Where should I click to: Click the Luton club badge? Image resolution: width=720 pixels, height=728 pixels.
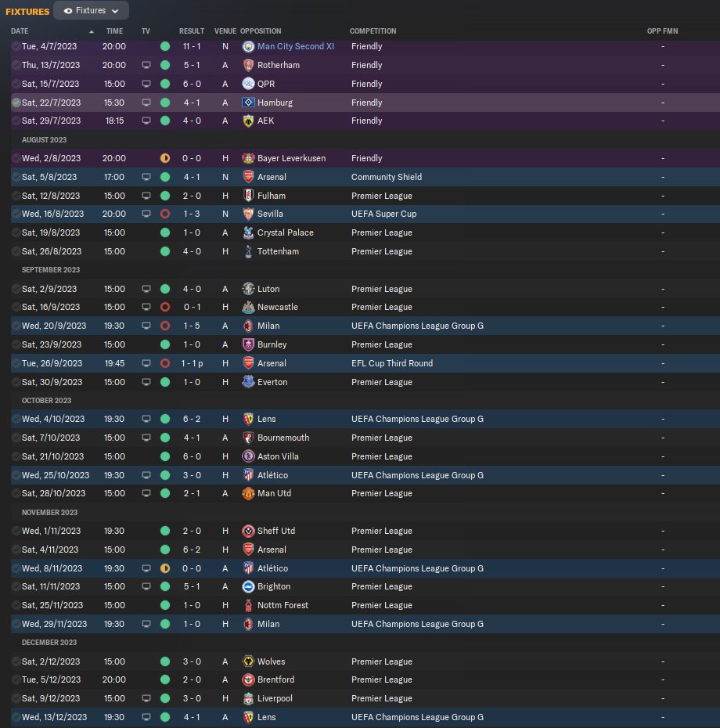point(248,289)
